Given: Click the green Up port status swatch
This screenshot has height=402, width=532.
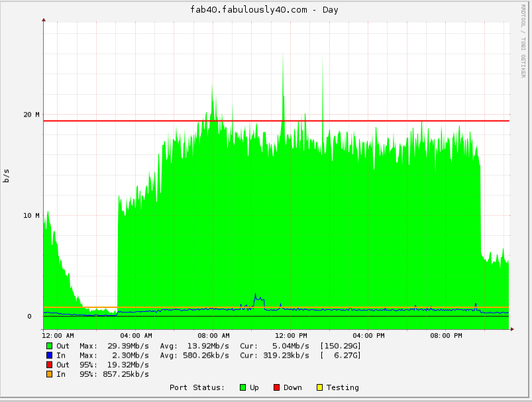Looking at the screenshot, I should coord(243,387).
